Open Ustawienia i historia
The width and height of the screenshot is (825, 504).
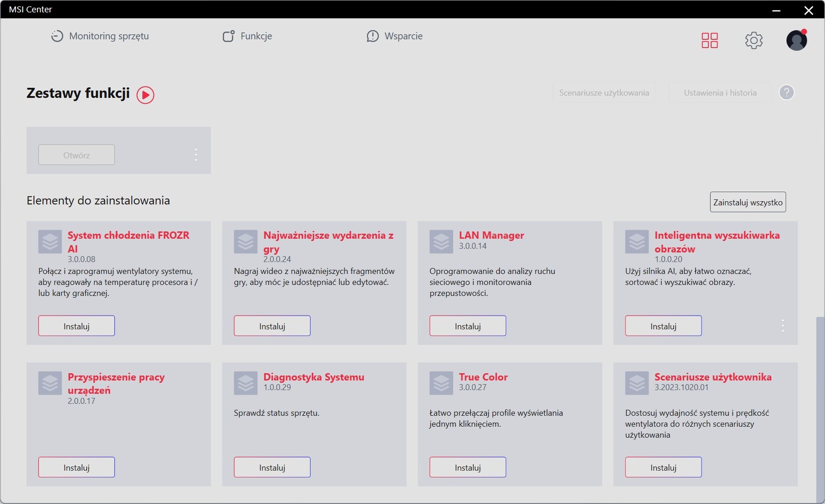pos(720,93)
